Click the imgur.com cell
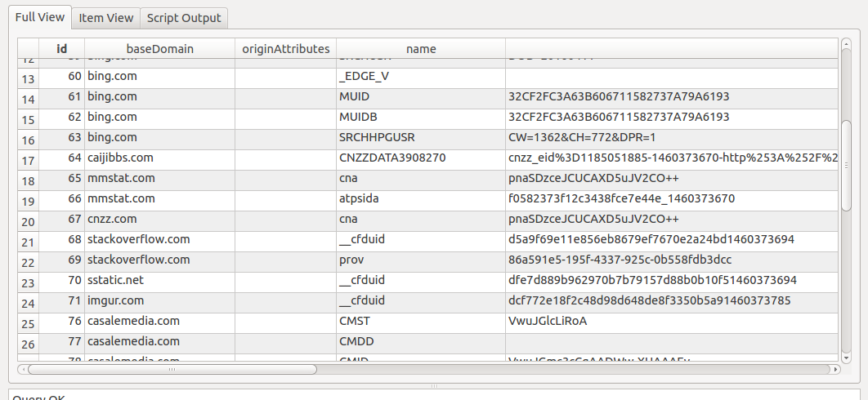The image size is (868, 400). pos(160,301)
